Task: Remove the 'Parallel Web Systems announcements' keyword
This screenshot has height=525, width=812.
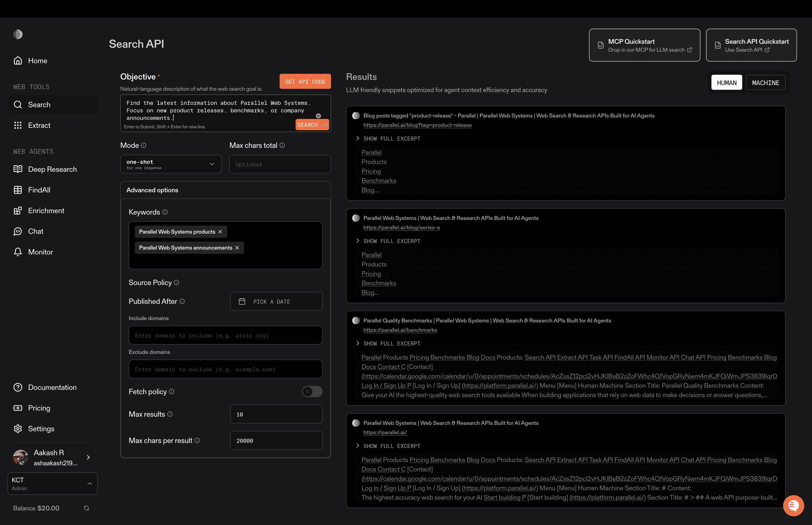Action: (x=237, y=248)
